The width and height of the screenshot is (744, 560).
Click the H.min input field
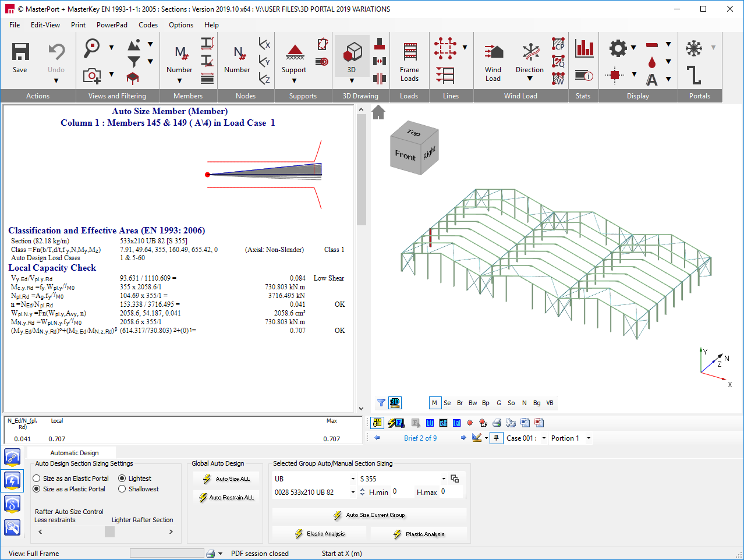tap(401, 492)
